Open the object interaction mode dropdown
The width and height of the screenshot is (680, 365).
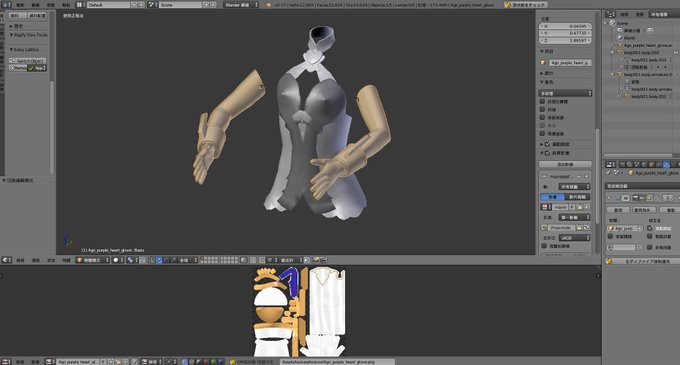tap(92, 260)
